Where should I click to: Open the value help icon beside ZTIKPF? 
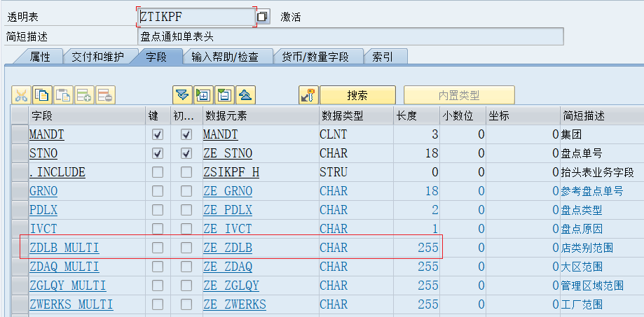pos(263,17)
